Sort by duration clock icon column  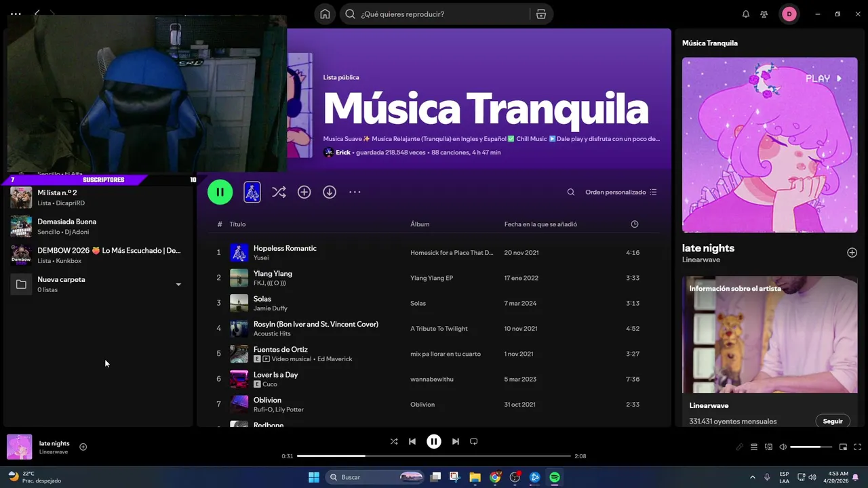[635, 224]
